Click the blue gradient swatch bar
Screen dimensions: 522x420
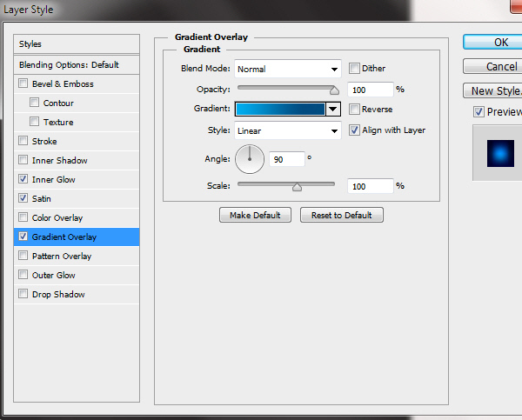280,110
